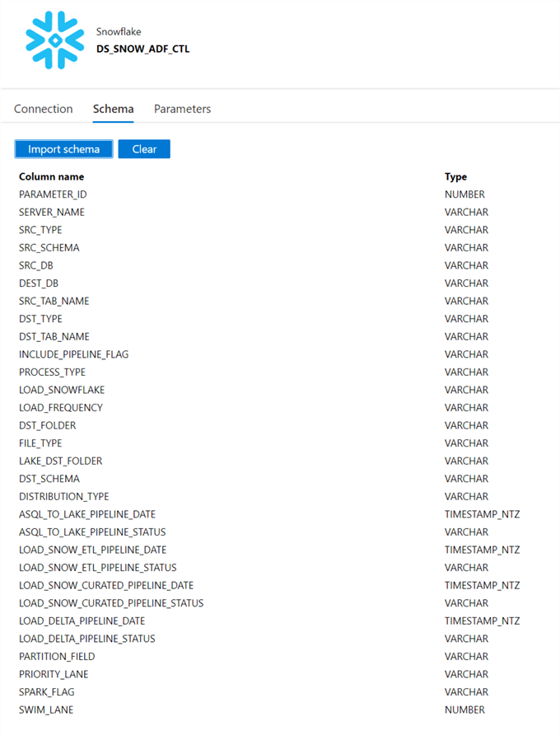Viewport: 560px width, 740px height.
Task: Click the SRC_TAB_NAME column entry
Action: [54, 301]
